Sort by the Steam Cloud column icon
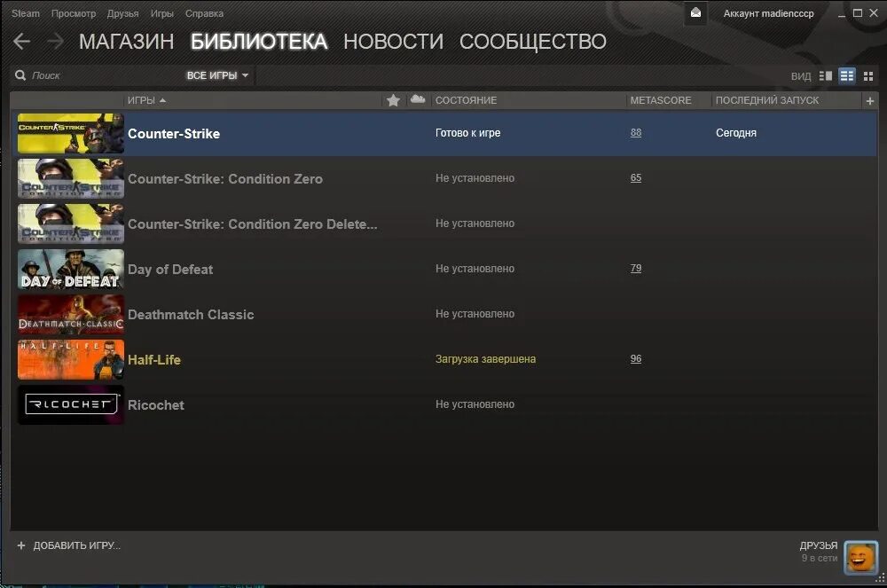This screenshot has width=887, height=588. tap(418, 99)
